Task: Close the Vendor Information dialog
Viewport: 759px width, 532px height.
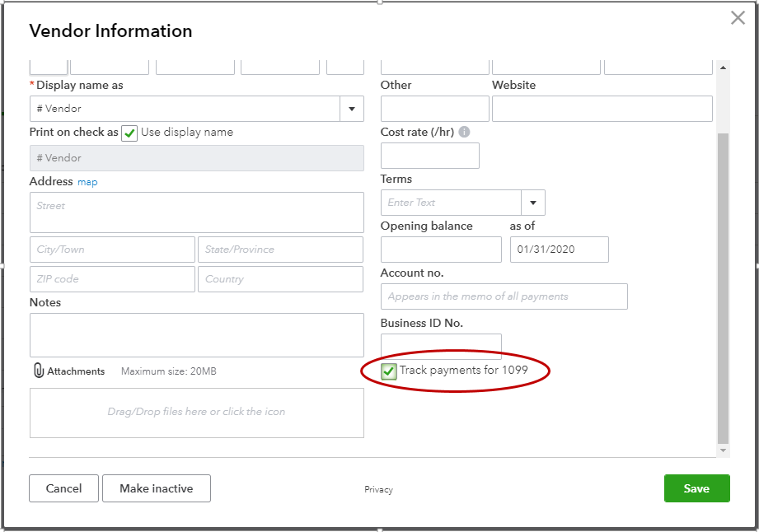Action: coord(738,18)
